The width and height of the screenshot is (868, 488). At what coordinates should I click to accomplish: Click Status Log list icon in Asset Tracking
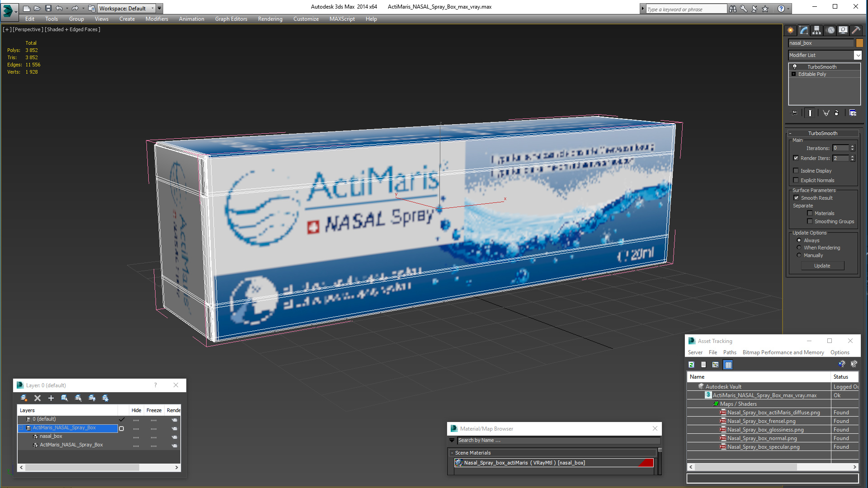click(x=703, y=365)
